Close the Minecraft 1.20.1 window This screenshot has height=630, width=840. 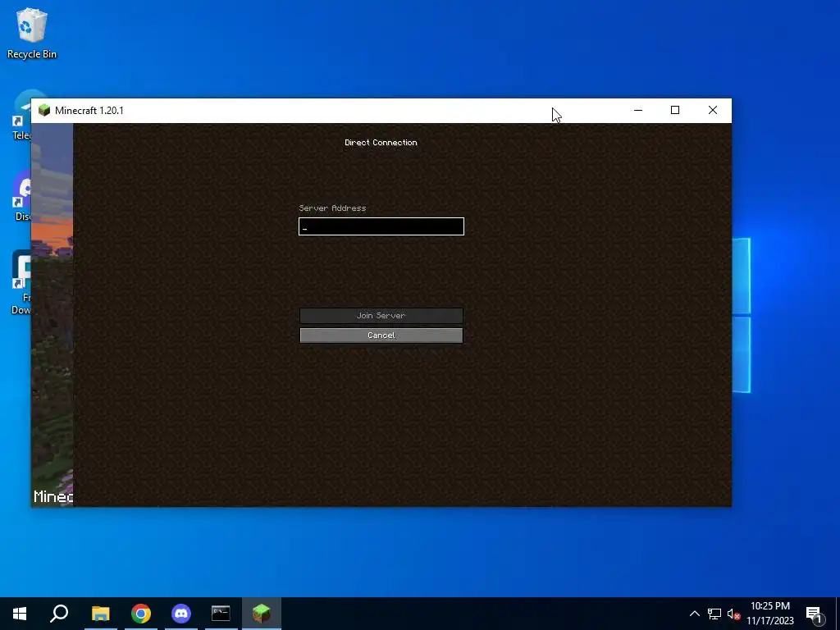[713, 111]
